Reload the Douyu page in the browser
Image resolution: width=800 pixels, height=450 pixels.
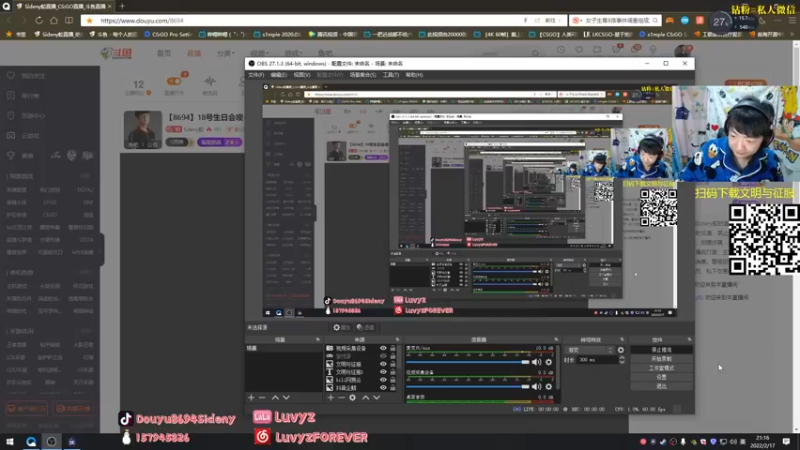[x=39, y=20]
